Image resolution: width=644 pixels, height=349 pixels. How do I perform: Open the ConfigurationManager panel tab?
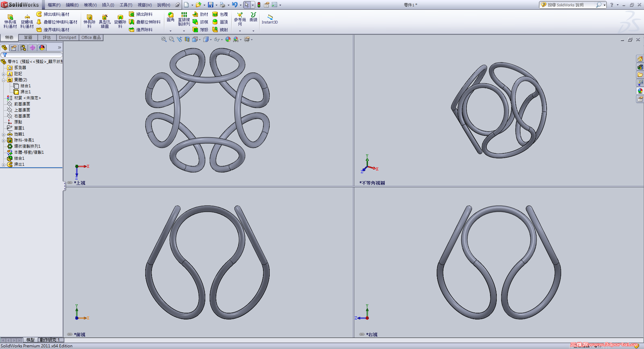pyautogui.click(x=23, y=48)
